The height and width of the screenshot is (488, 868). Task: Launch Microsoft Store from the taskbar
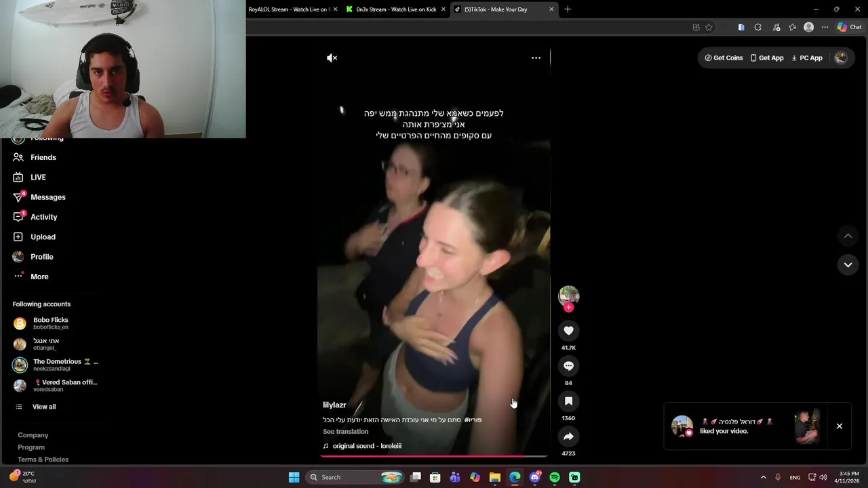[435, 477]
